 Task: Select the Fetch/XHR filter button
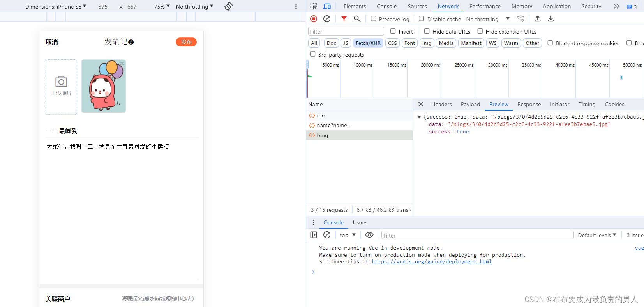[x=368, y=43]
